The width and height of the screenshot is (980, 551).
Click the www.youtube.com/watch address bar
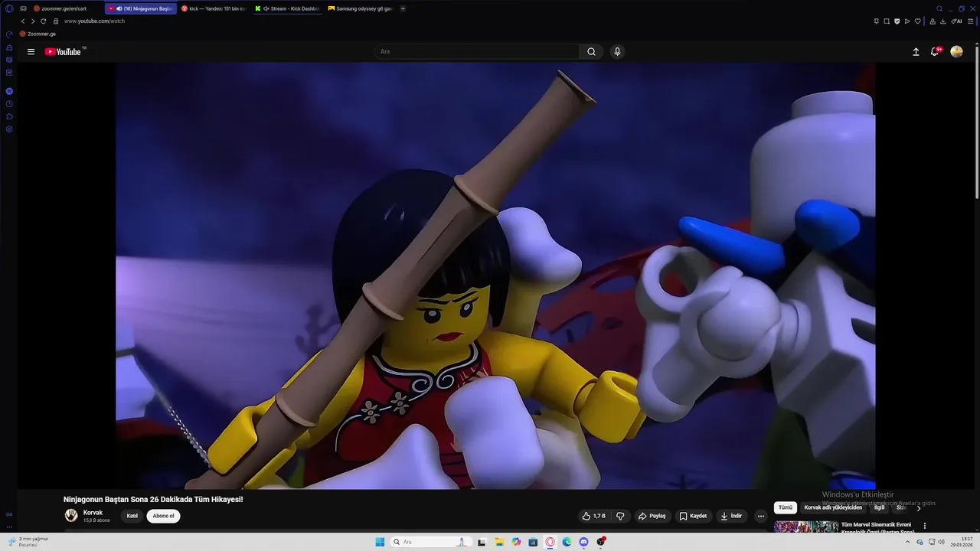click(94, 21)
